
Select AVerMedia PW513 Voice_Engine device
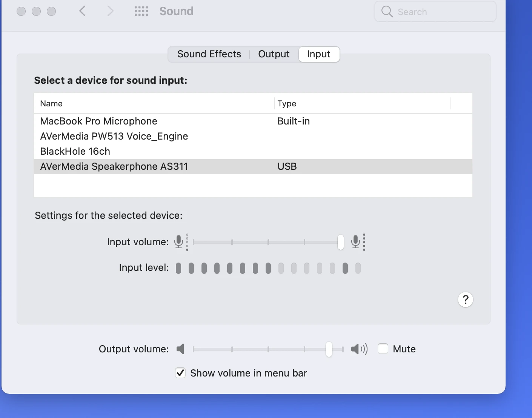(253, 136)
